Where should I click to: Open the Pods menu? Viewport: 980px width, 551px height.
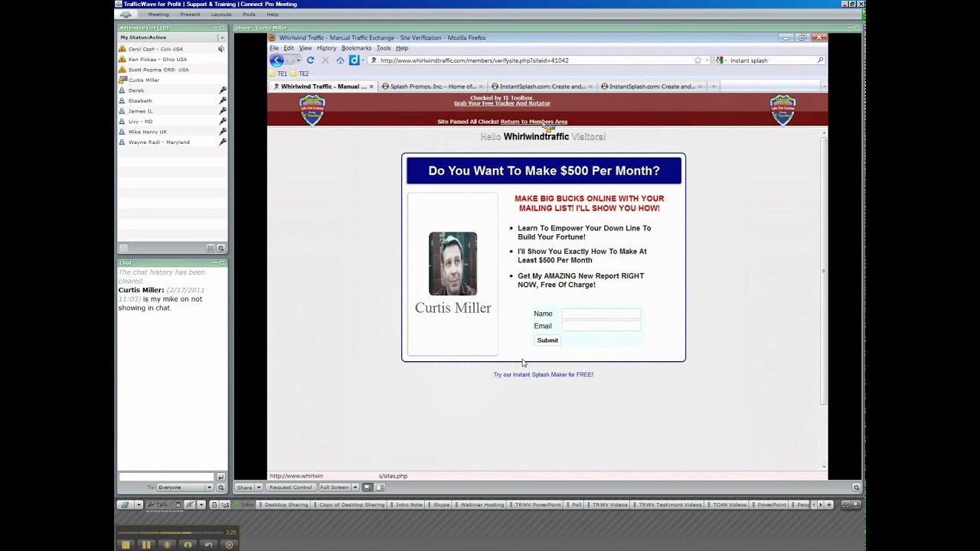coord(249,15)
